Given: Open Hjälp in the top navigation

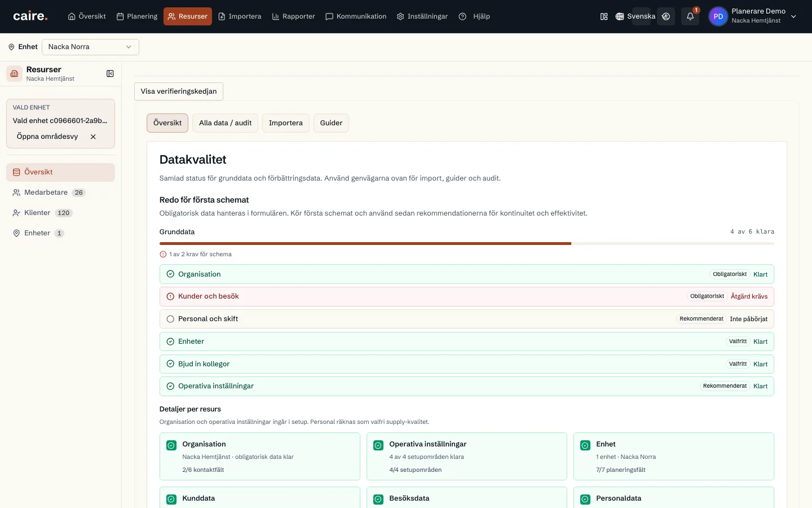Looking at the screenshot, I should [x=474, y=16].
